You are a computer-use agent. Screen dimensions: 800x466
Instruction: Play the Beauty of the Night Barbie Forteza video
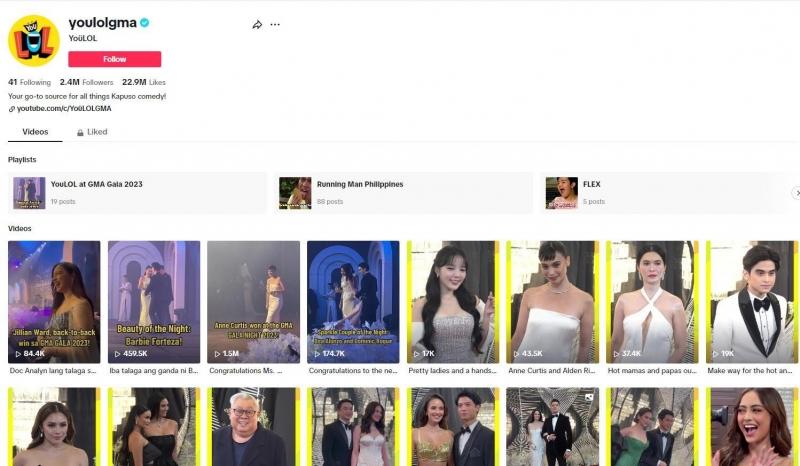click(x=153, y=301)
